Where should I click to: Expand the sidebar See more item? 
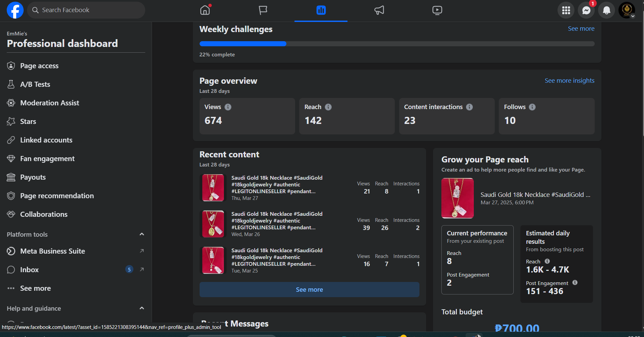pos(35,288)
